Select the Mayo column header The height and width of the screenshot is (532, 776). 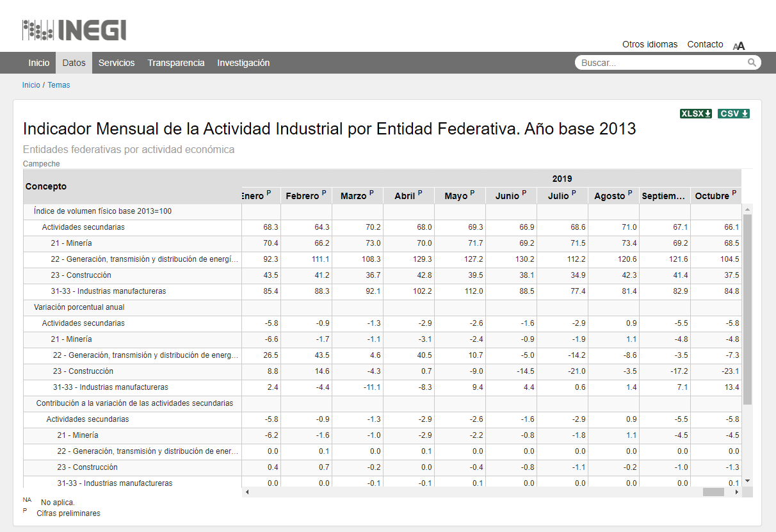[x=460, y=196]
